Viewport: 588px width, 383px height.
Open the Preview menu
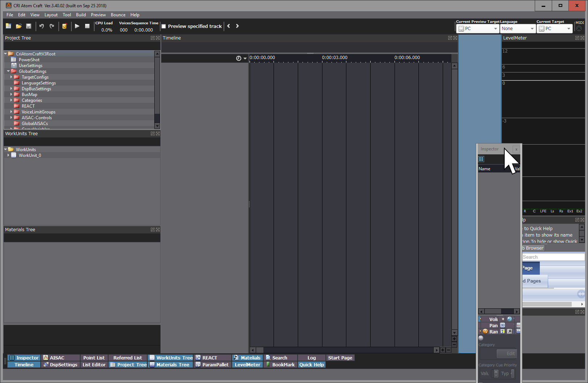(x=98, y=15)
